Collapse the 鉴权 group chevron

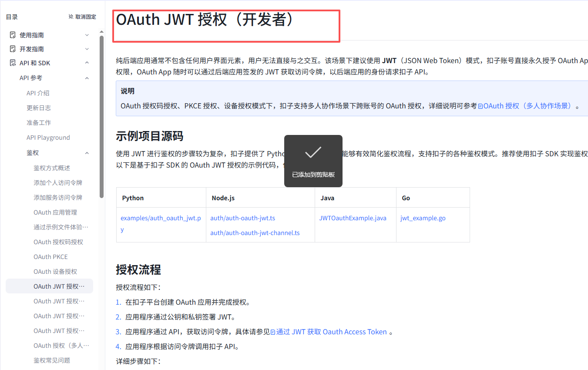(87, 153)
